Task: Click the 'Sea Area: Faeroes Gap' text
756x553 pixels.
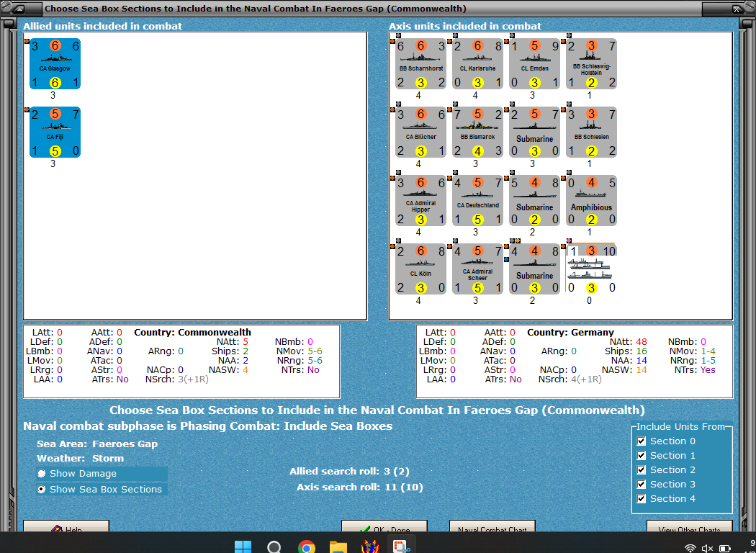Action: (x=97, y=444)
